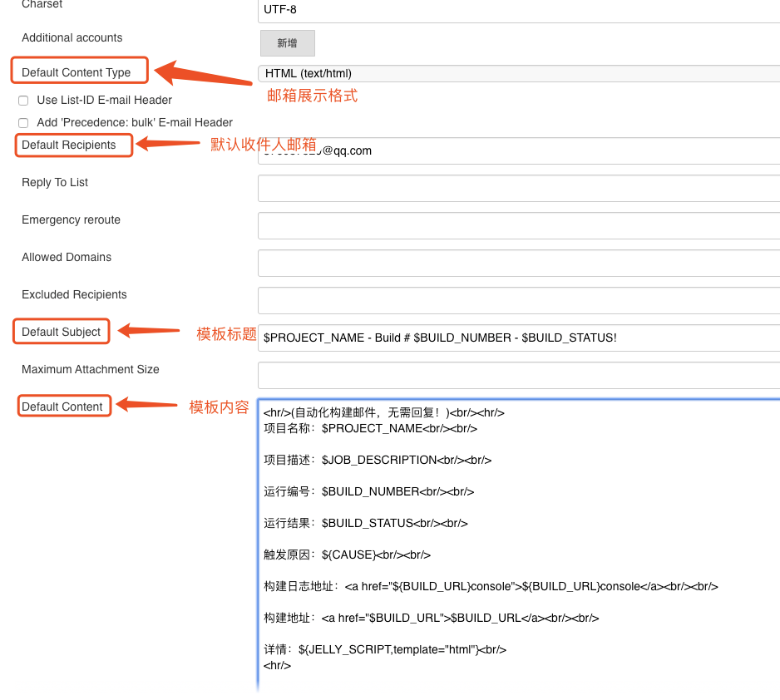
Task: Click the Additional accounts label
Action: click(x=71, y=37)
